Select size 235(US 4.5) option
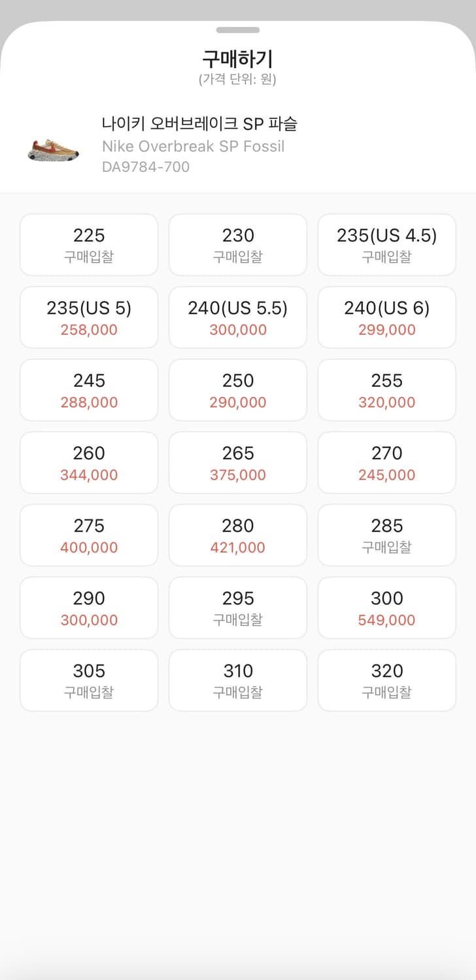The image size is (476, 980). [386, 245]
